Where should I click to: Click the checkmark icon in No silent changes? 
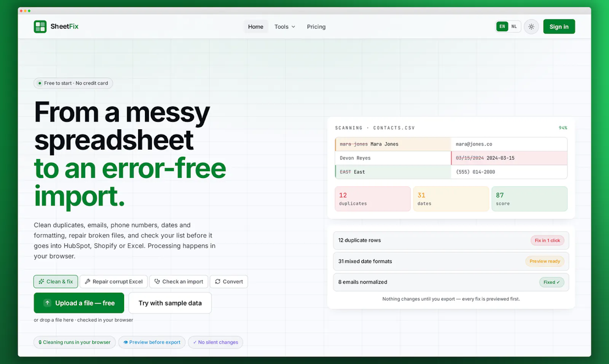tap(195, 342)
